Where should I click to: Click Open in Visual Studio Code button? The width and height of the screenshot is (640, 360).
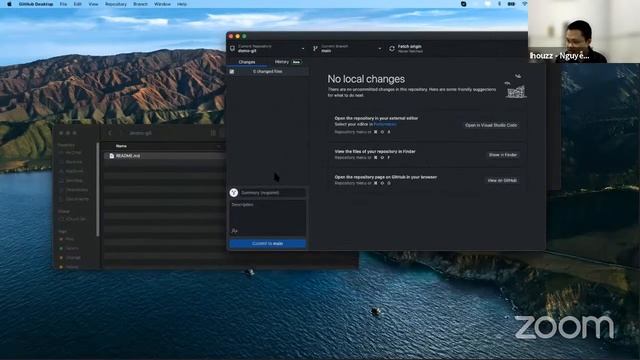[491, 125]
